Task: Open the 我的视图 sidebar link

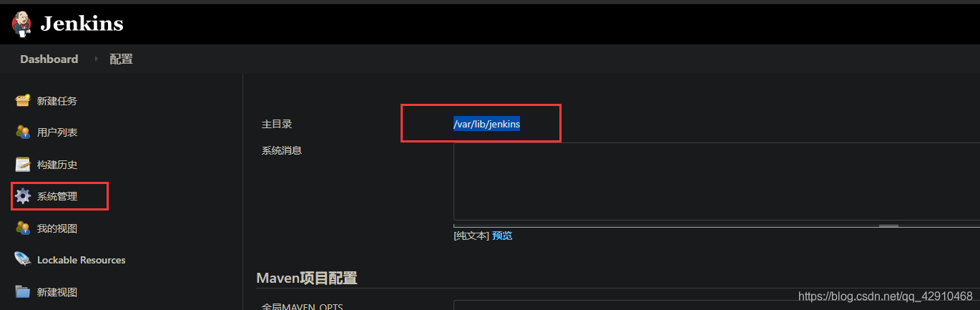Action: click(x=57, y=228)
